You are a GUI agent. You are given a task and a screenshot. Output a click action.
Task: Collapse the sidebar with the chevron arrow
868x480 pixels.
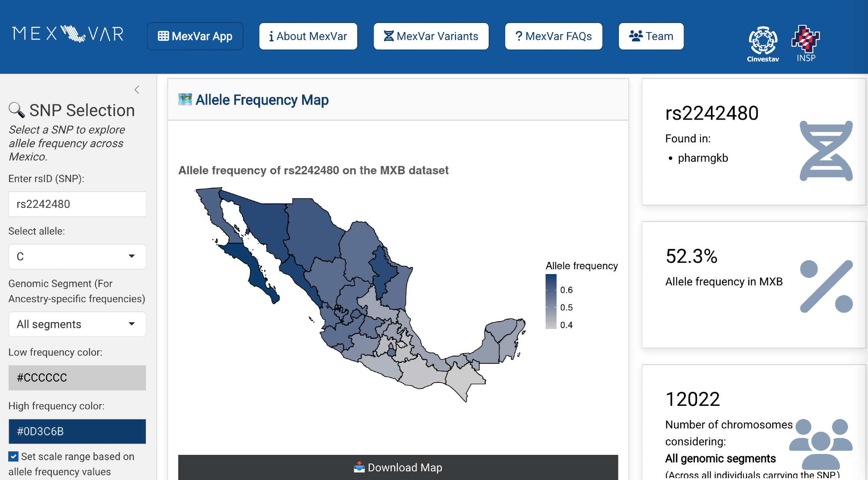pyautogui.click(x=137, y=90)
